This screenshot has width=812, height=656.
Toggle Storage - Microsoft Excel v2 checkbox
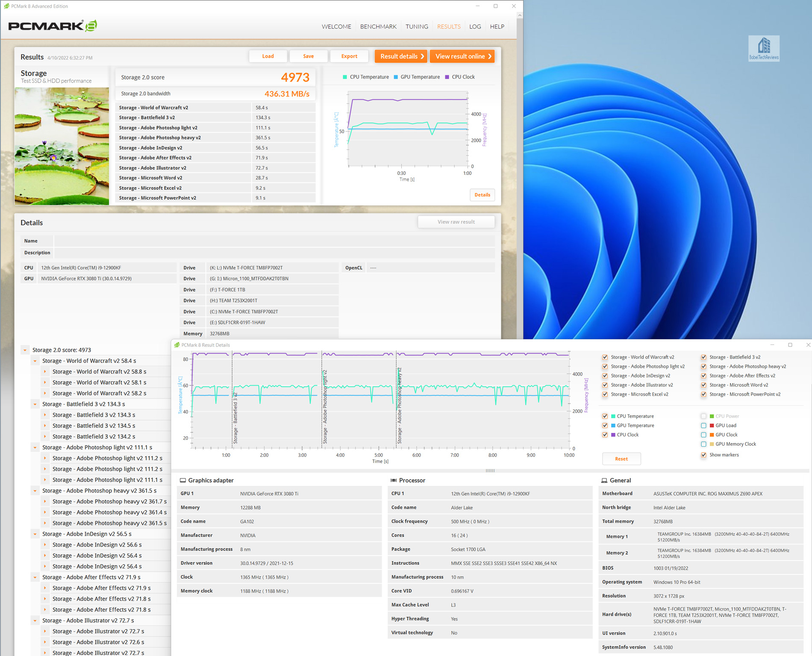[x=605, y=394]
